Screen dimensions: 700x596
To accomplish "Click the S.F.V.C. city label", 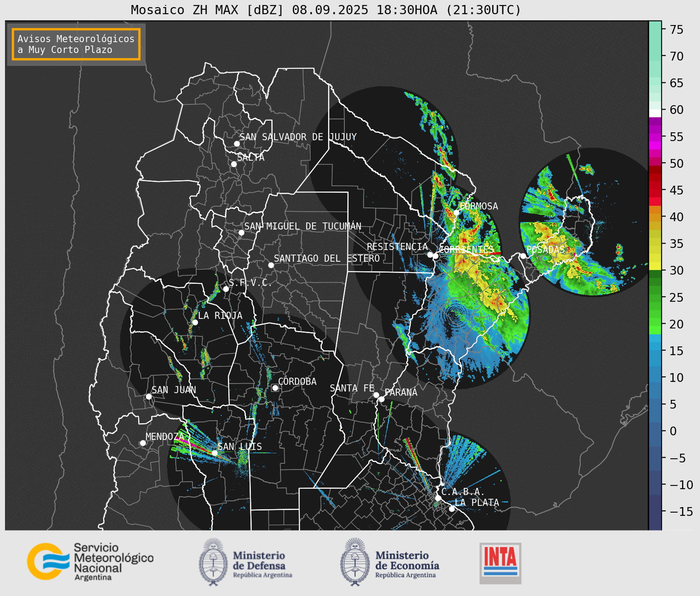I will 250,283.
